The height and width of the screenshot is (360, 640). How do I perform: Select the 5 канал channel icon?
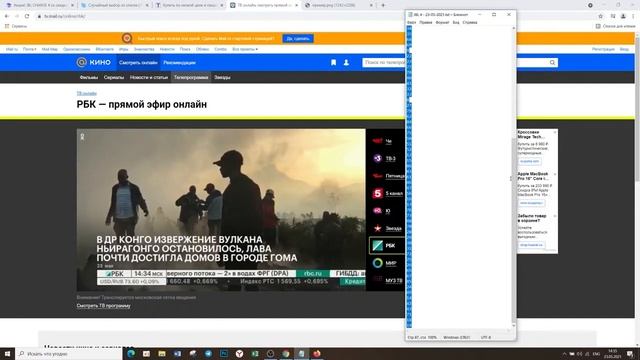coord(378,193)
